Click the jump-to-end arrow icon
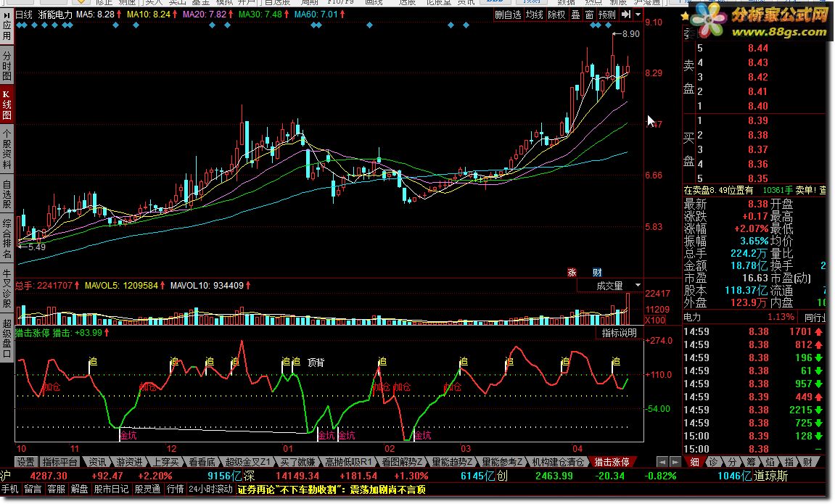Screen dimensions: 835x504 [626, 15]
